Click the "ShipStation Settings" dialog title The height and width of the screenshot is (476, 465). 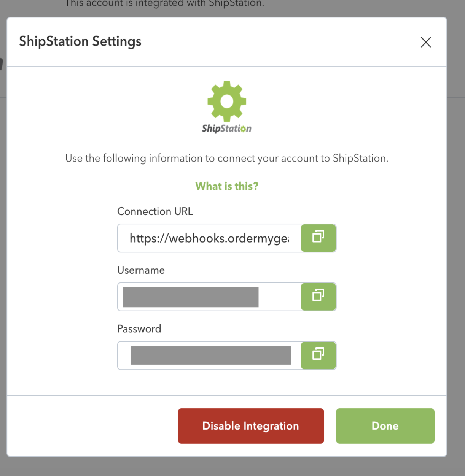point(80,41)
